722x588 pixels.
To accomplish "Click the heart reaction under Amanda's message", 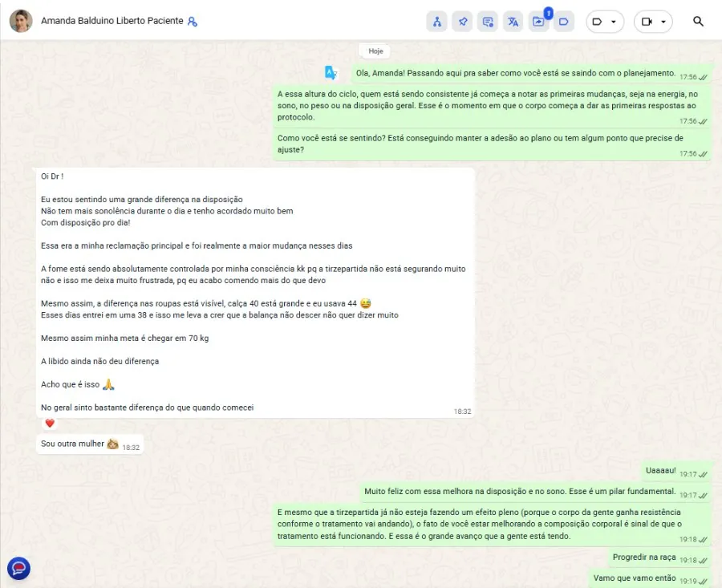I will click(x=50, y=424).
